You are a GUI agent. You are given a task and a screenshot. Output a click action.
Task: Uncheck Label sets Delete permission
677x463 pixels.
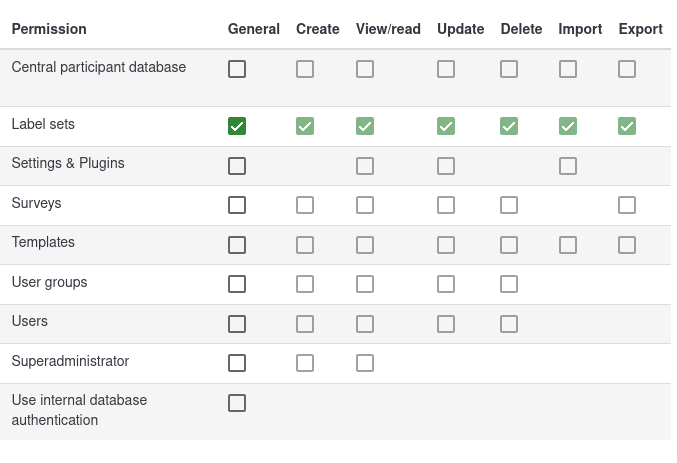509,126
